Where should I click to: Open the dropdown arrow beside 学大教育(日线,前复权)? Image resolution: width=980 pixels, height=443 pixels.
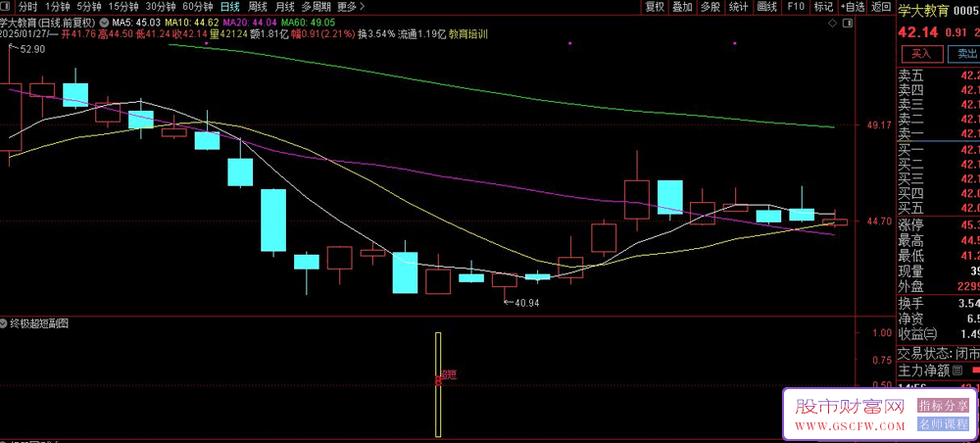pos(103,23)
